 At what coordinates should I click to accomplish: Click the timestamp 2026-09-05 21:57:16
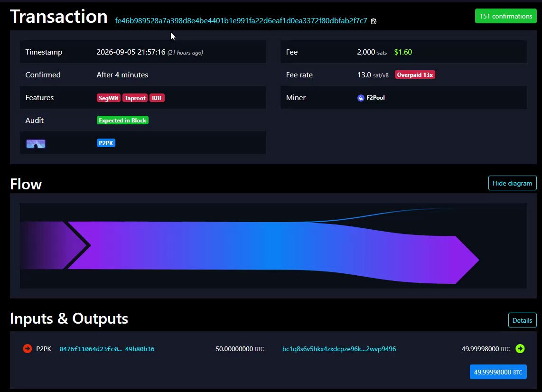[131, 52]
